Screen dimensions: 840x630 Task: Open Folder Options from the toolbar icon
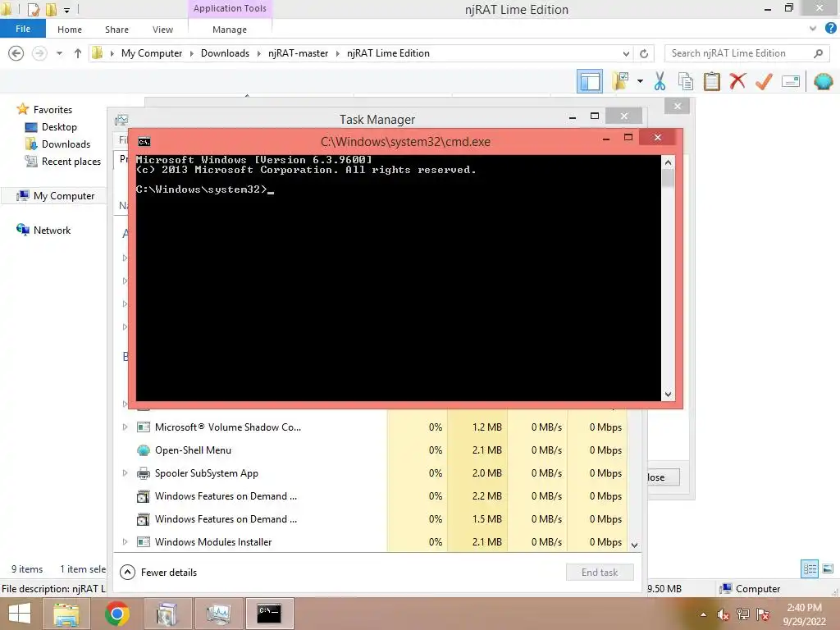click(621, 81)
